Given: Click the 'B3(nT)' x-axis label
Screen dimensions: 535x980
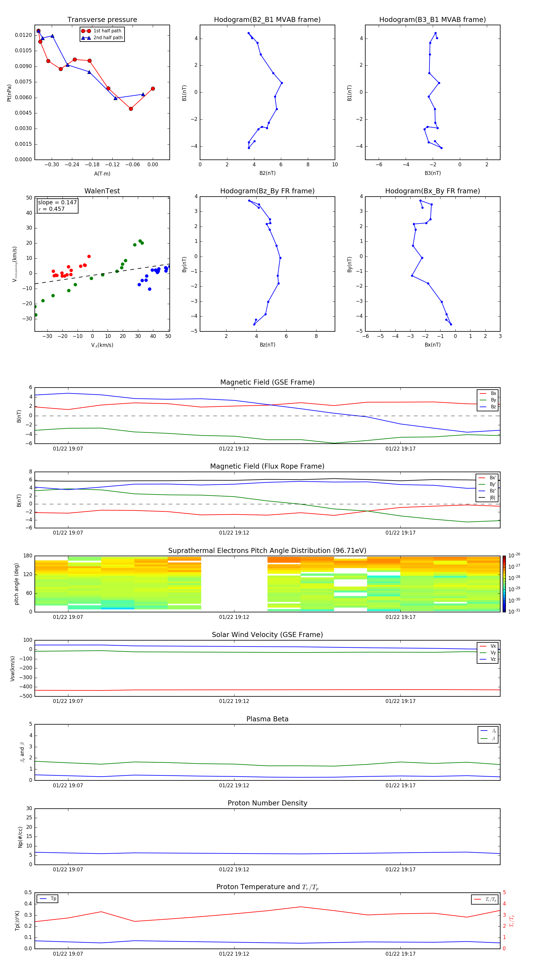Looking at the screenshot, I should (432, 173).
